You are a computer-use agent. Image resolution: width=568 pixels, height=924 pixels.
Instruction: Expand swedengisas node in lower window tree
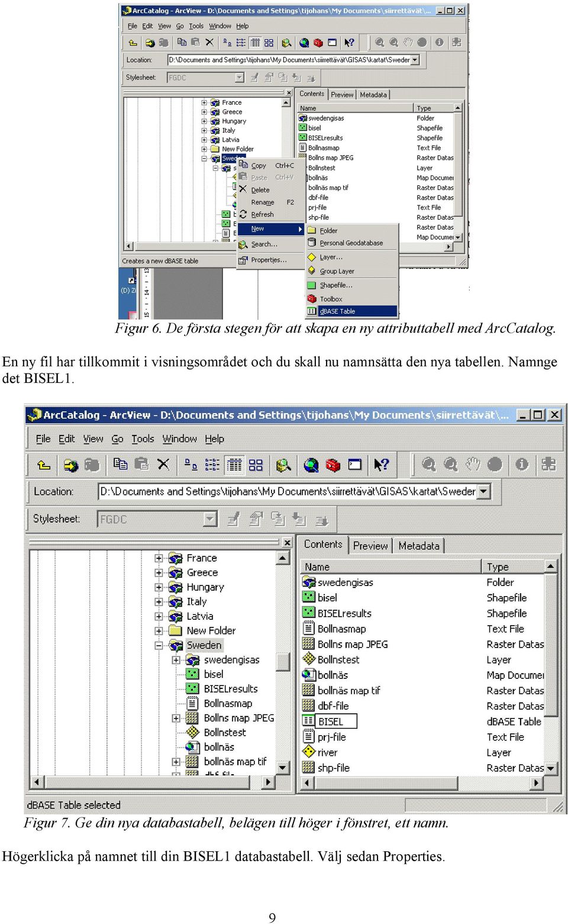pos(176,660)
